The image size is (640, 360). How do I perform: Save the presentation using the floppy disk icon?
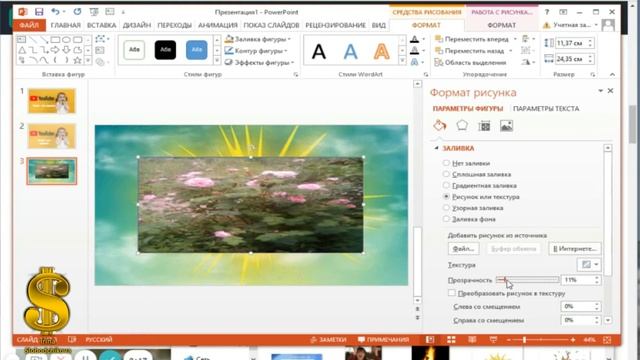click(39, 12)
